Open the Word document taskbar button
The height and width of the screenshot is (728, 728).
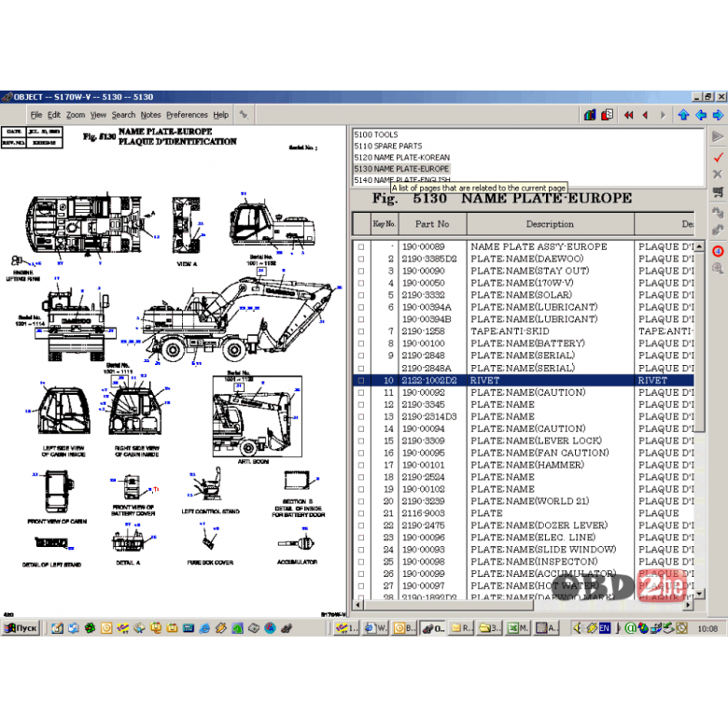375,628
